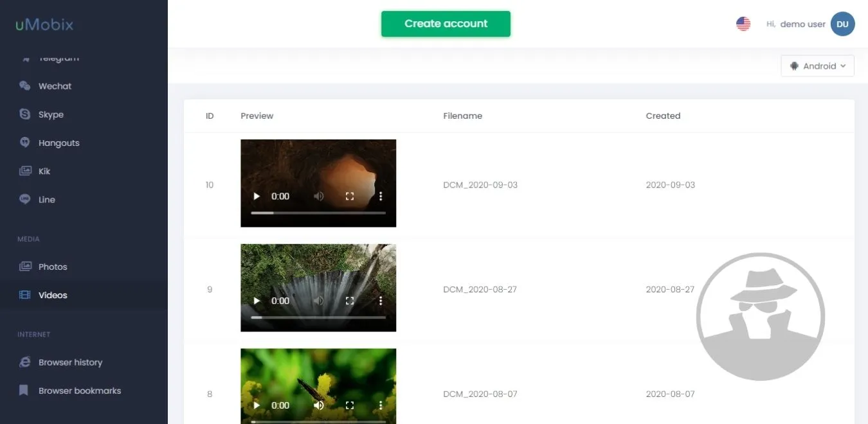
Task: Open the Browser history menu item
Action: coord(84,362)
